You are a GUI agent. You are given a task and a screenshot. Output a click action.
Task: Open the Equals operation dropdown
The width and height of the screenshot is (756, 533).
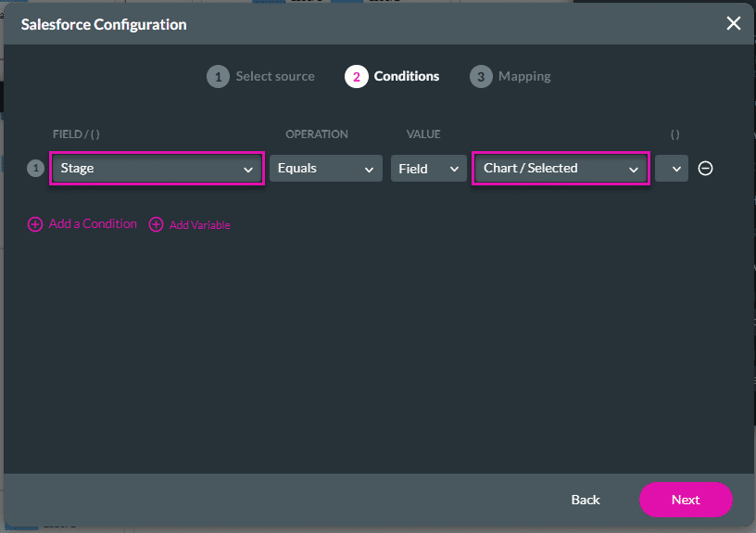coord(326,169)
